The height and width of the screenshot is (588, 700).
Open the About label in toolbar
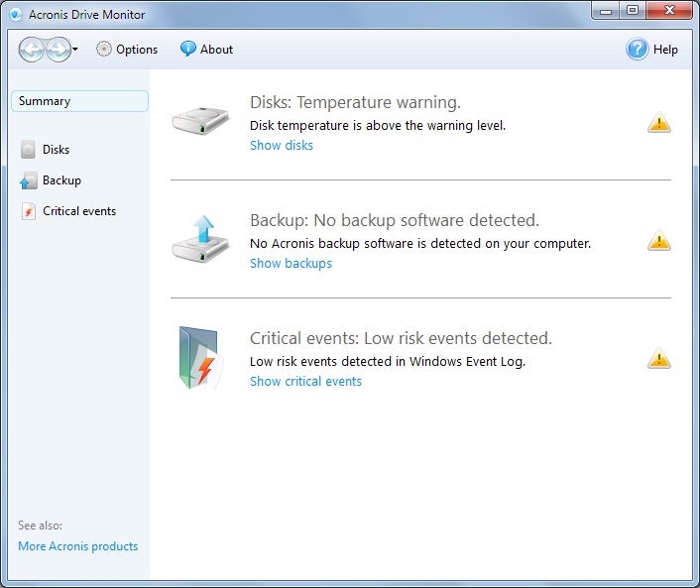216,50
